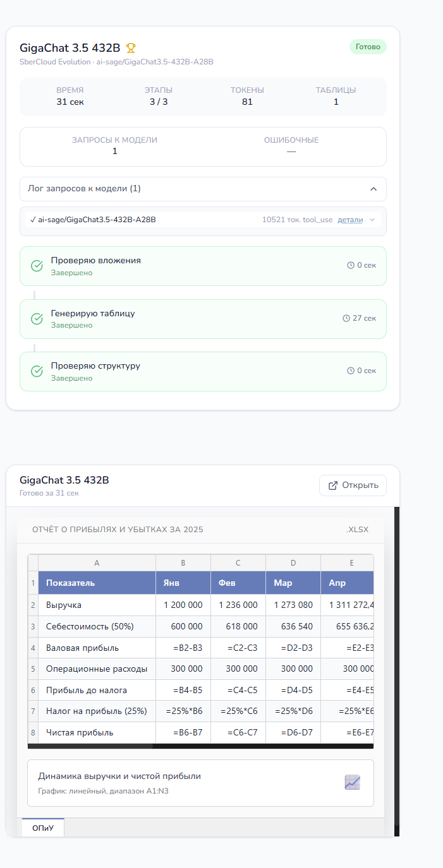Click the formula cell =C2-C3
Viewport: 443px width, 868px height.
pyautogui.click(x=238, y=648)
